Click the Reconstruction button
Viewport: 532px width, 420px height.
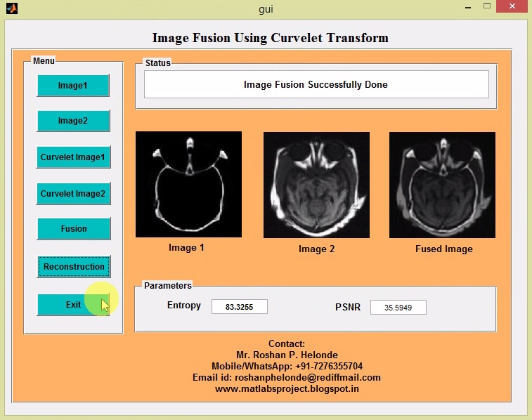(x=74, y=267)
